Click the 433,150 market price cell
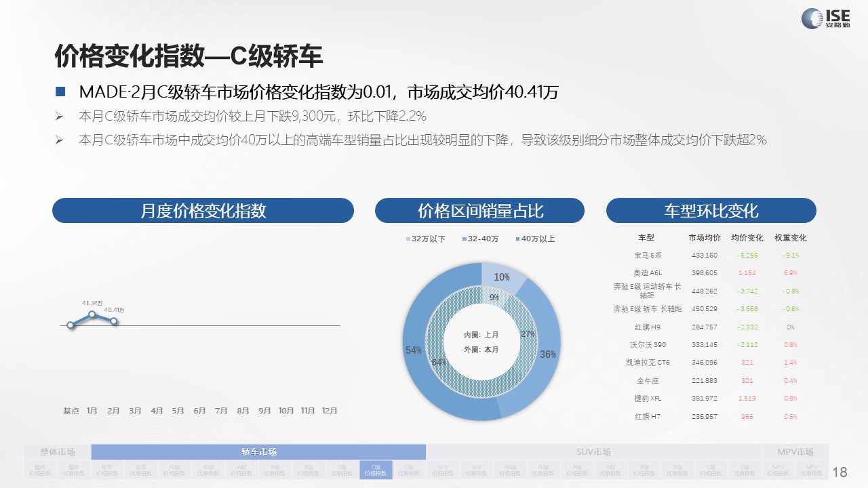Screen dimensions: 868x488 tap(705, 256)
